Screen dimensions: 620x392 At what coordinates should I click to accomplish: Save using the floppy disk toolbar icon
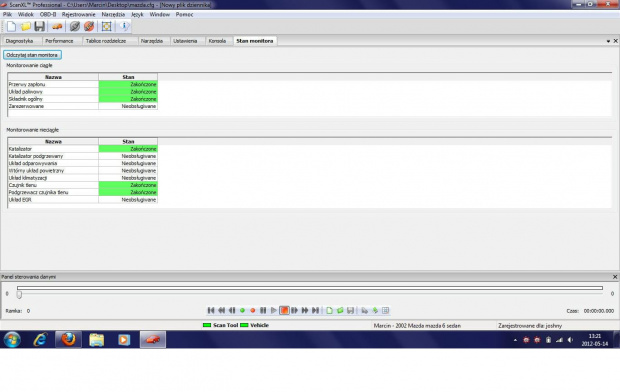[40, 27]
